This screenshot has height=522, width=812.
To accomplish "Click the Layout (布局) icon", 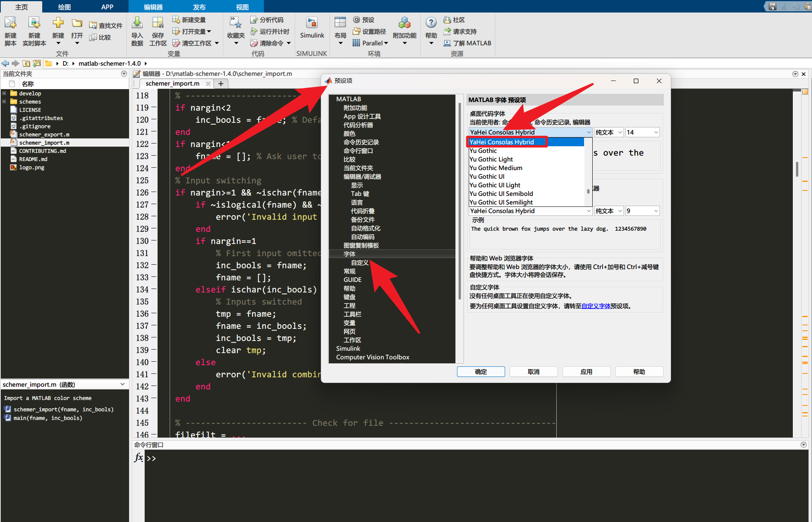I will pyautogui.click(x=341, y=23).
